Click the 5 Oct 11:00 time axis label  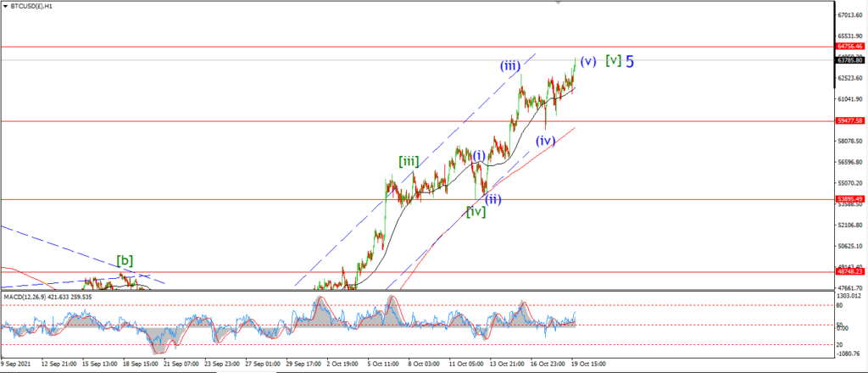(x=384, y=365)
